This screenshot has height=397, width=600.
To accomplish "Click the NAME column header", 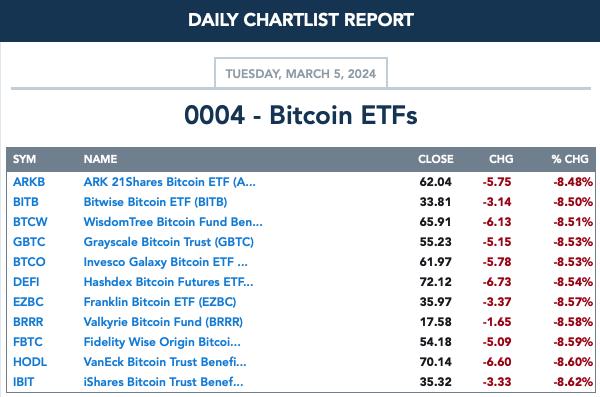I will pyautogui.click(x=100, y=159).
